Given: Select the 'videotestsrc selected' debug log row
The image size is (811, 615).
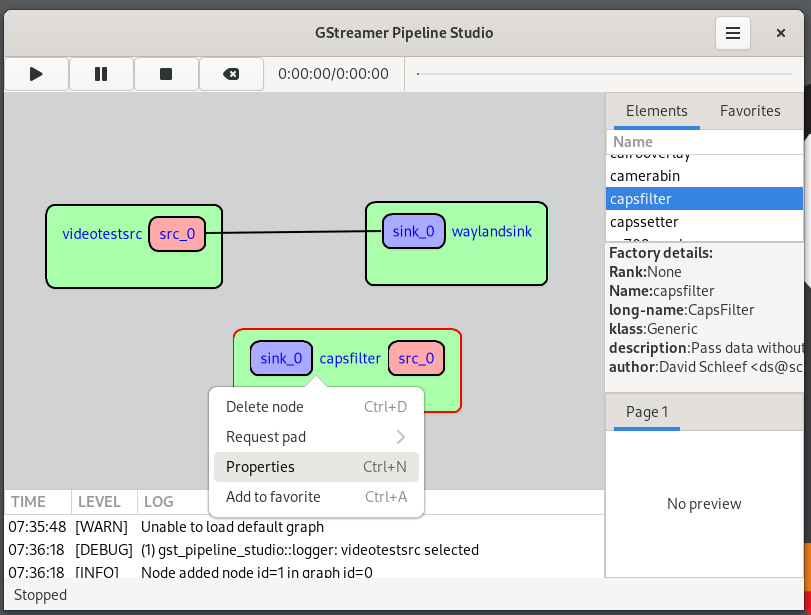Looking at the screenshot, I should [x=304, y=550].
